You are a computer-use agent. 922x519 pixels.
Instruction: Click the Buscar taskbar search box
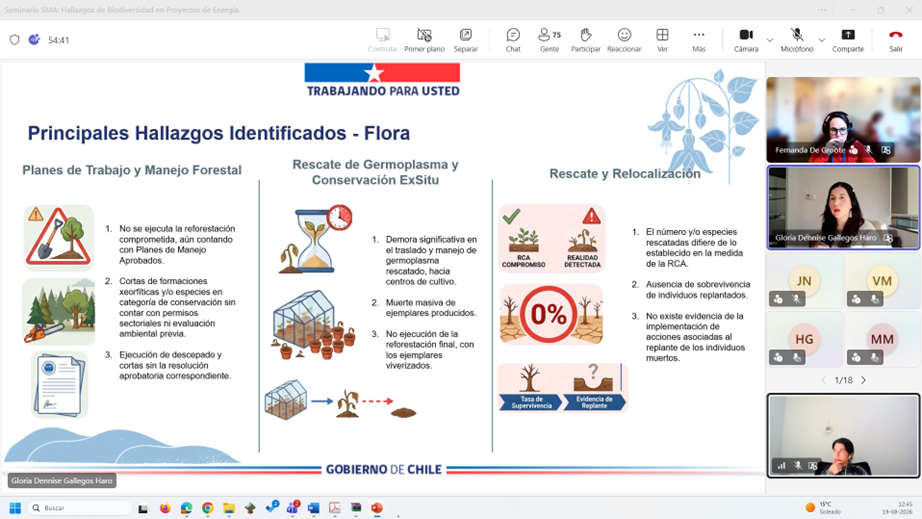click(x=80, y=508)
